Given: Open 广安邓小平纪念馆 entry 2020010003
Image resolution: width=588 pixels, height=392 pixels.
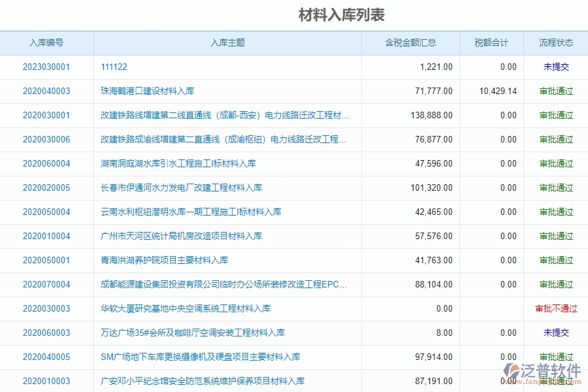Looking at the screenshot, I should [x=46, y=381].
